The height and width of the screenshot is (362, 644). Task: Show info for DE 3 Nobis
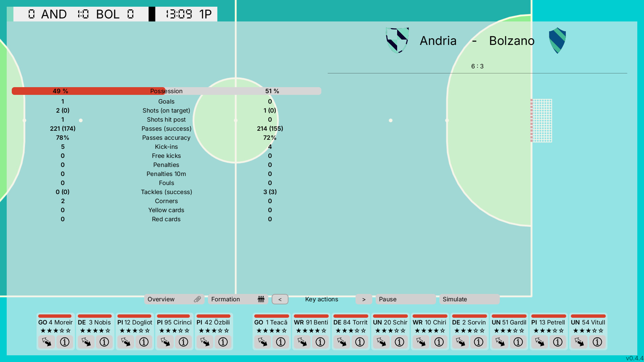coord(104,342)
